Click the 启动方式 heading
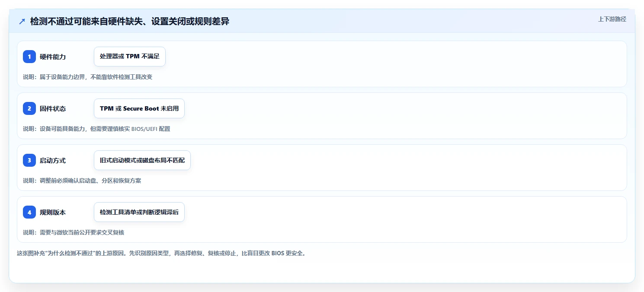 [x=53, y=160]
